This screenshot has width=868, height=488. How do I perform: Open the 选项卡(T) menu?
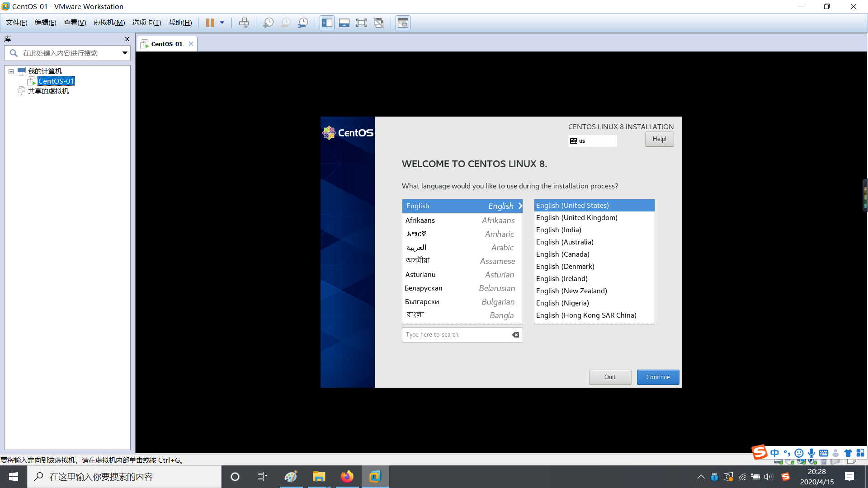click(x=146, y=23)
